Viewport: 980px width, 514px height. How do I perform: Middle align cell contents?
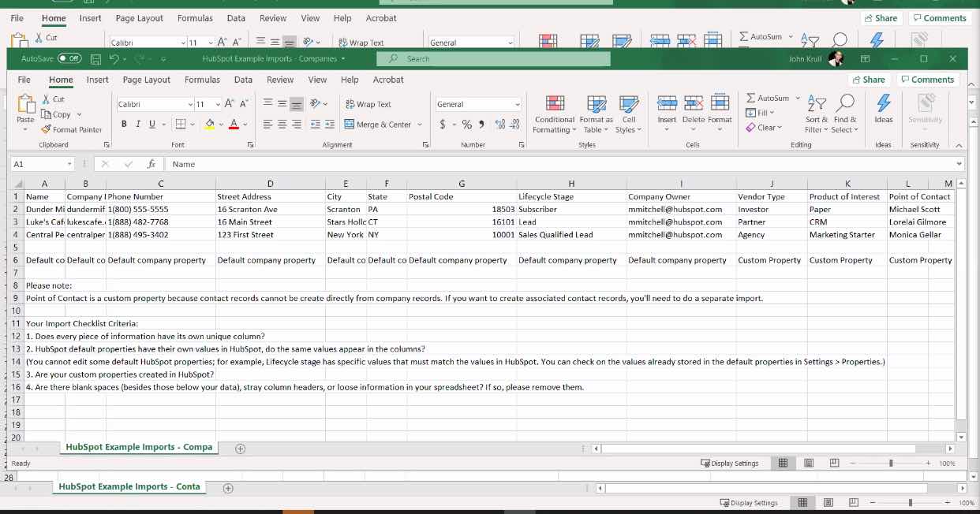pos(282,104)
